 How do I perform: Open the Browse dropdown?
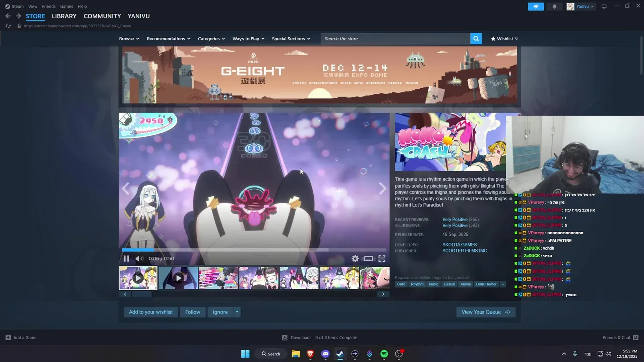pyautogui.click(x=129, y=39)
